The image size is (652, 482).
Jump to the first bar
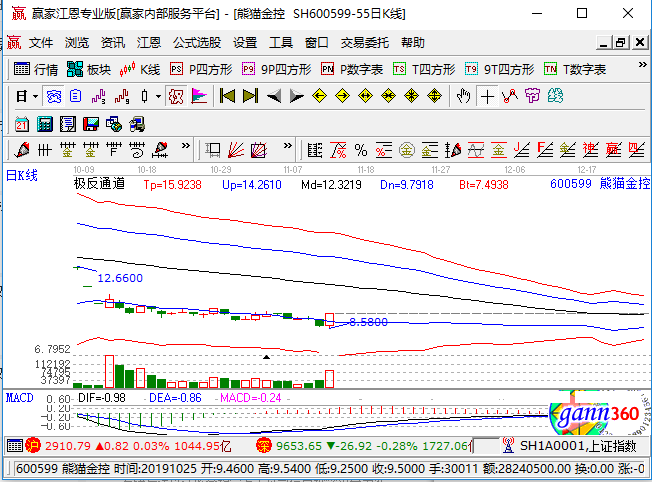coord(227,96)
